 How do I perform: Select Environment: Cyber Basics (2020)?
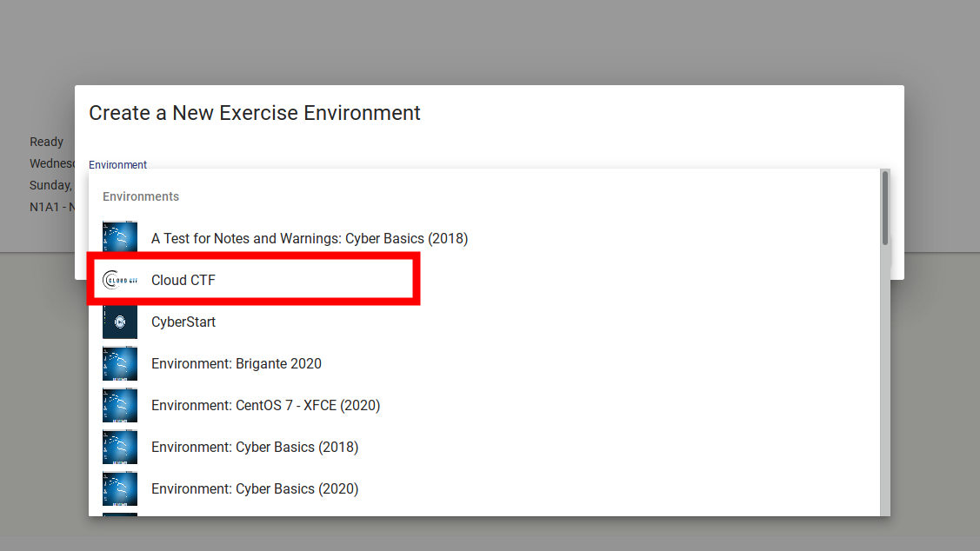pyautogui.click(x=255, y=488)
